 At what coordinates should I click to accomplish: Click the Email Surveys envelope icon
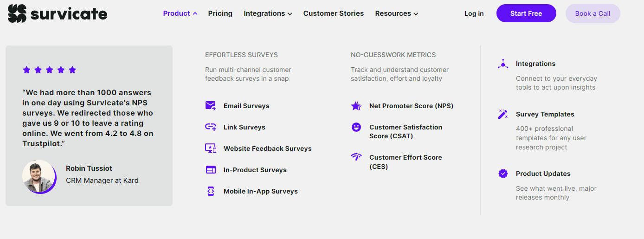coord(211,106)
